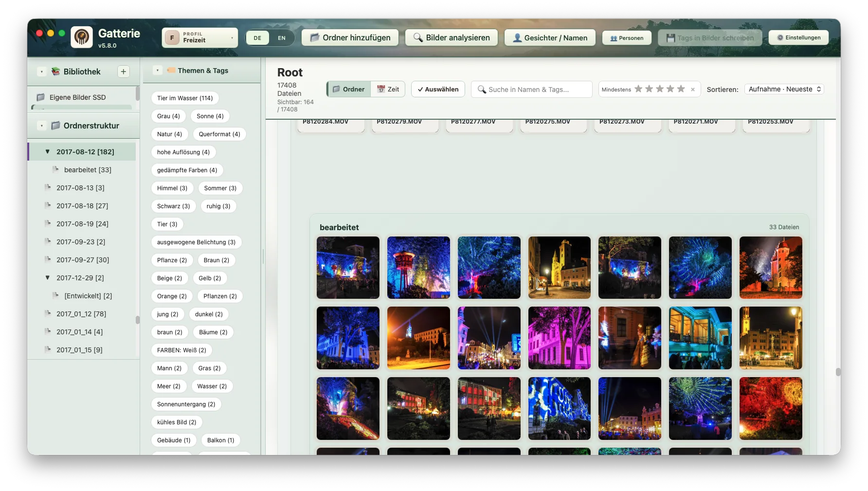Filter by tag Sonnenuntergang (2)
Viewport: 868px width, 491px height.
(x=186, y=404)
